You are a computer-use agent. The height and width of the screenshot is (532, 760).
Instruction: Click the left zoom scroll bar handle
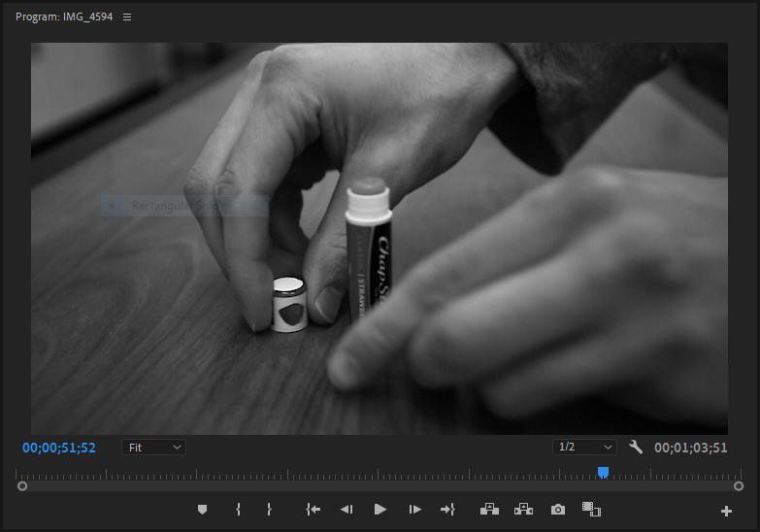(x=21, y=486)
